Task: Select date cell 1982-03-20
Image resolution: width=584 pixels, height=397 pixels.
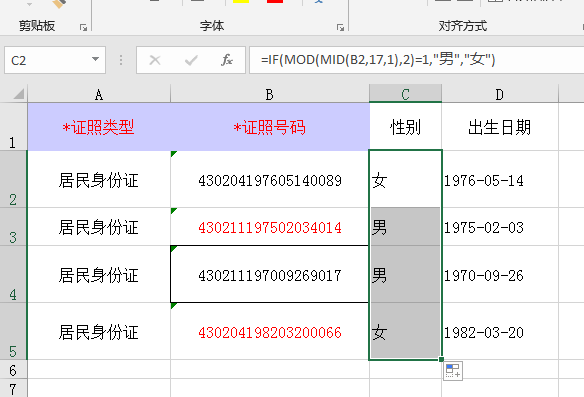Action: [500, 331]
